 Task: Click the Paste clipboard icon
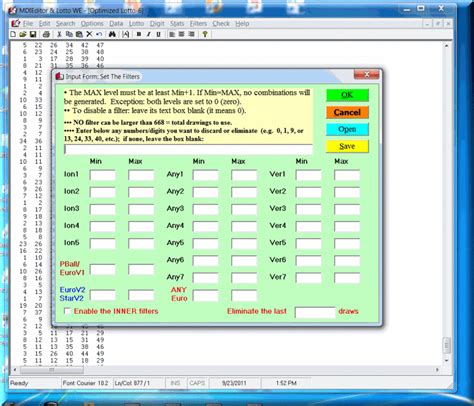(x=79, y=34)
